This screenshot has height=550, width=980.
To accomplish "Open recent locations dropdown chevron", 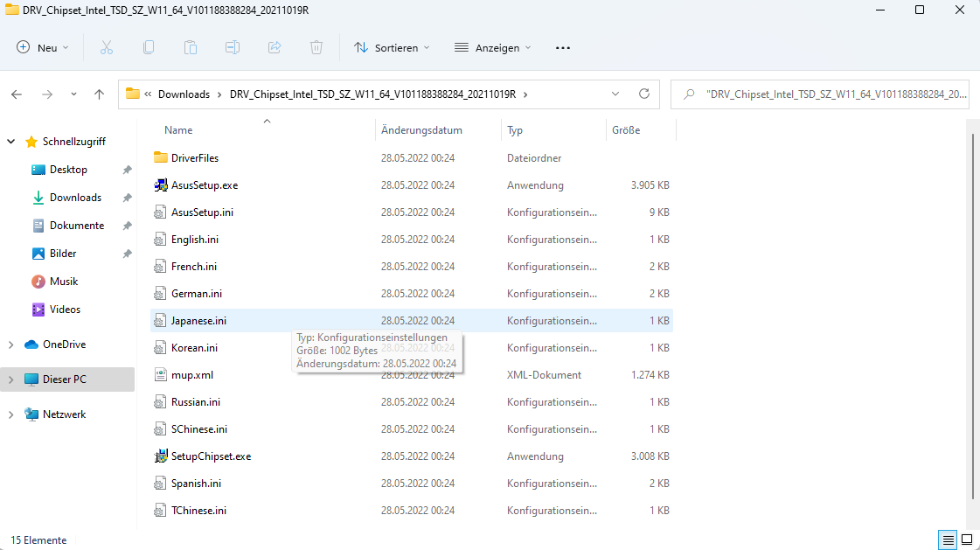I will tap(73, 94).
